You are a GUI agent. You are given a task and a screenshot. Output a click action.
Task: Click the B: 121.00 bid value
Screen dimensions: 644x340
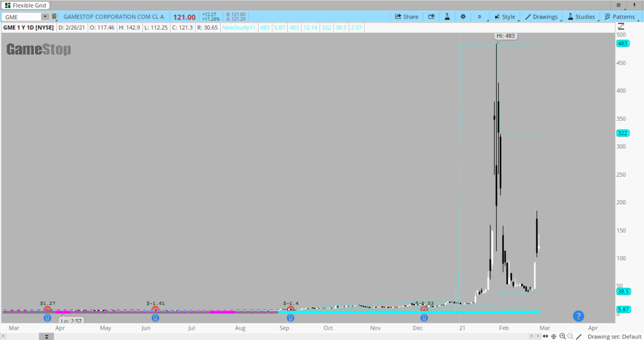[236, 15]
